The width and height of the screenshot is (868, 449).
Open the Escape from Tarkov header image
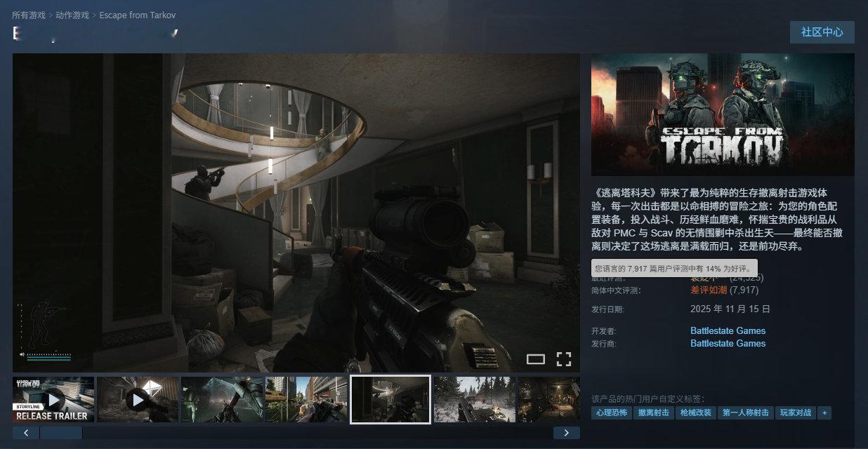click(723, 114)
